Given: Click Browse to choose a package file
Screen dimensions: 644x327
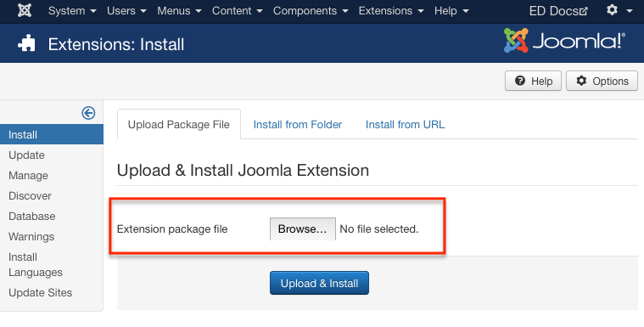Looking at the screenshot, I should (303, 229).
